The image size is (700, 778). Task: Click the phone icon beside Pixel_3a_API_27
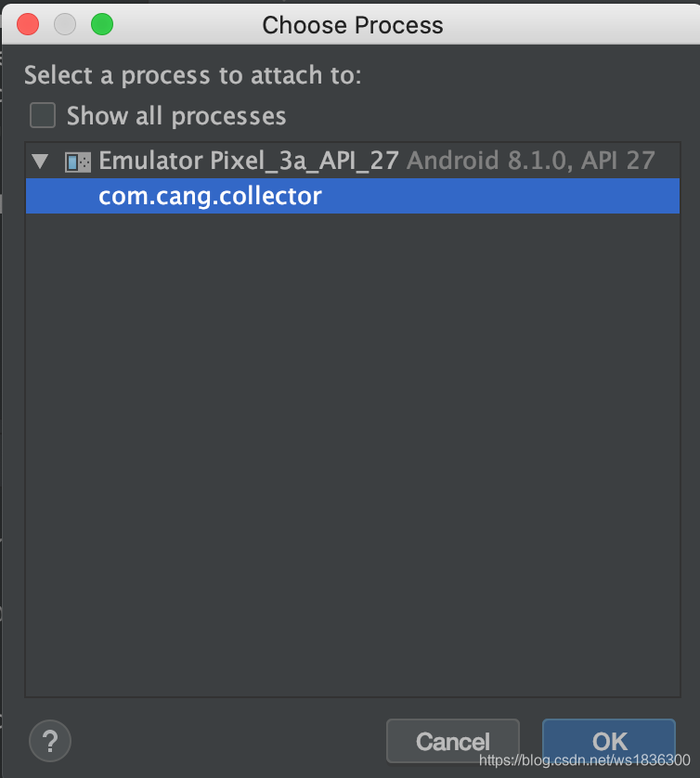[x=76, y=160]
